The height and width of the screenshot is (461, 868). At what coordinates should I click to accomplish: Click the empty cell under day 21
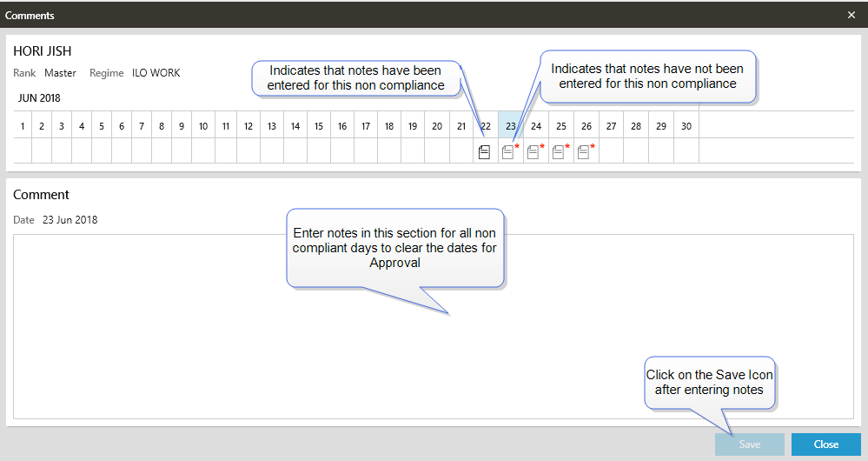pos(461,151)
